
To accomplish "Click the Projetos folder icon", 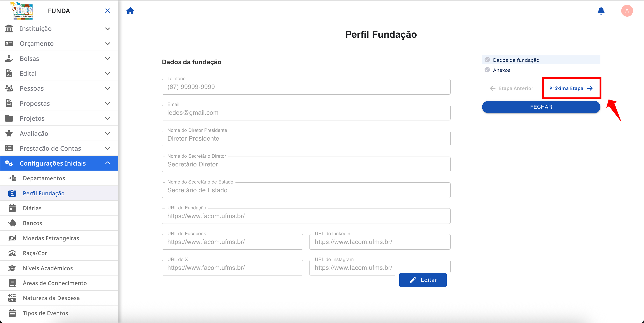I will 9,118.
